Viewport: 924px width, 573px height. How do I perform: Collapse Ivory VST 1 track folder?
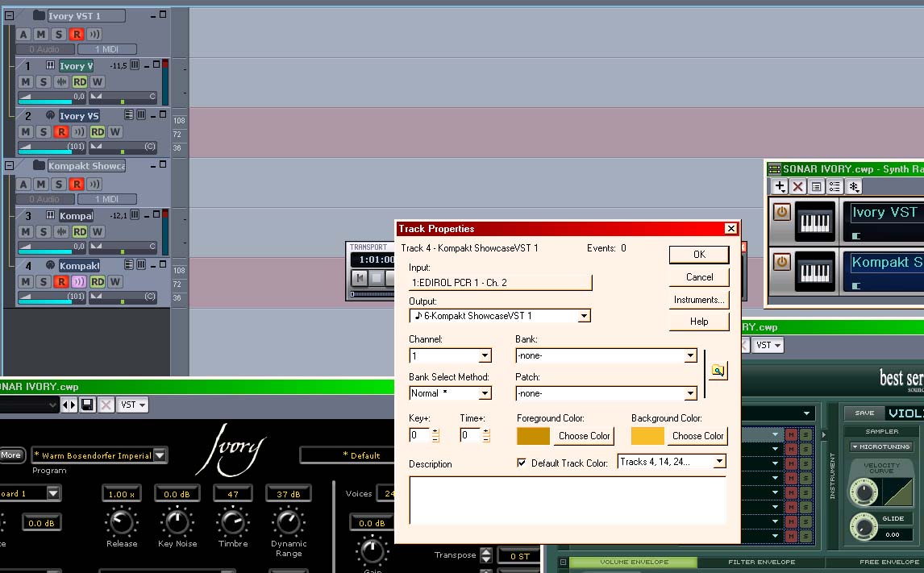[10, 15]
